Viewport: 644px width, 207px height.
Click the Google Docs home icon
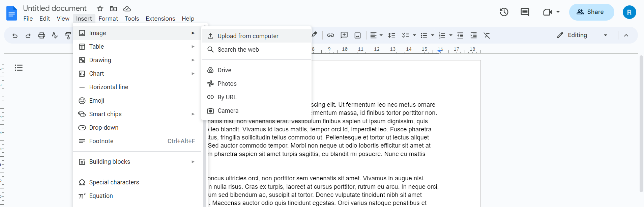point(12,14)
